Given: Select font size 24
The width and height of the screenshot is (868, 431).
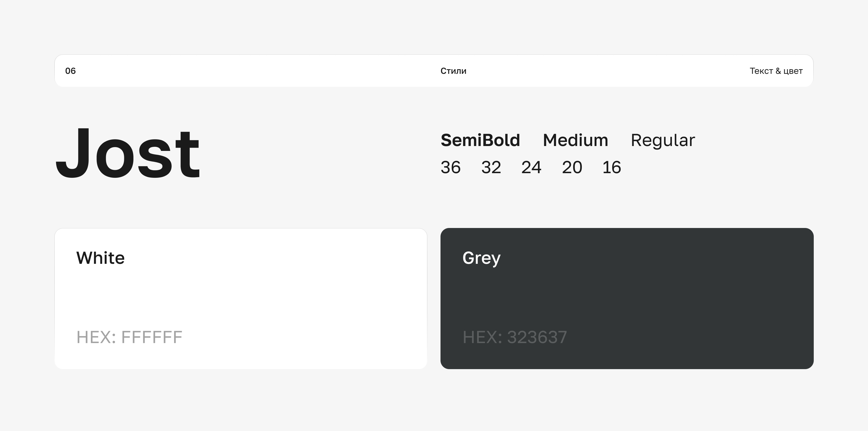Looking at the screenshot, I should pyautogui.click(x=531, y=167).
